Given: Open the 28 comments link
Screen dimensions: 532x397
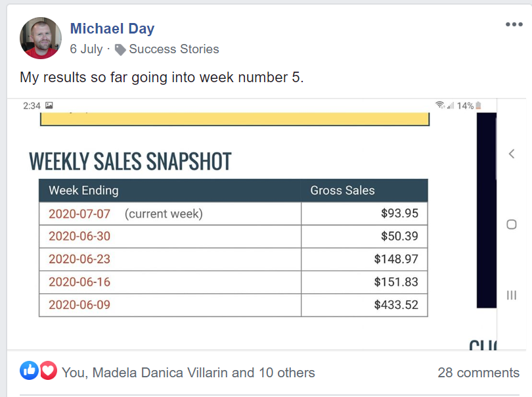Looking at the screenshot, I should pos(478,373).
